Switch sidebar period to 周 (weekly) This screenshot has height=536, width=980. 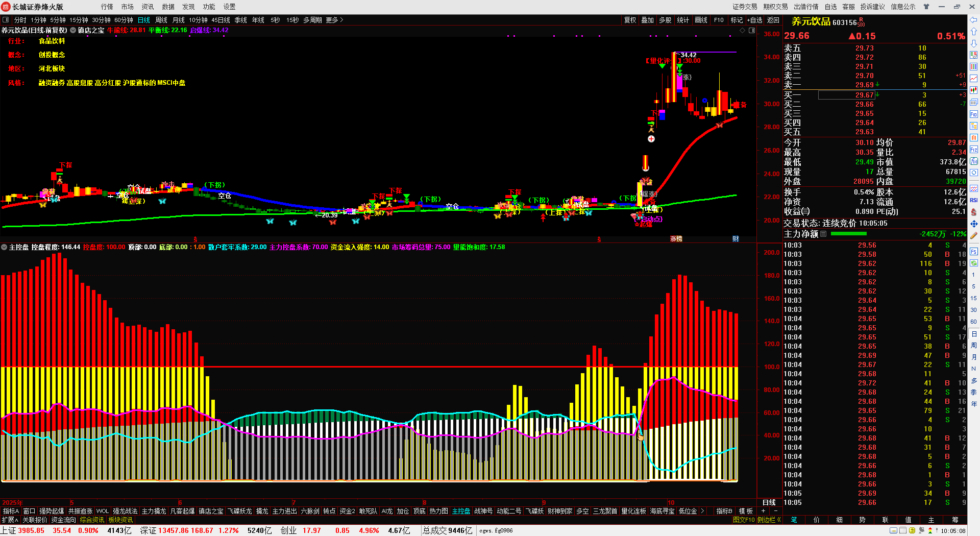(x=974, y=346)
